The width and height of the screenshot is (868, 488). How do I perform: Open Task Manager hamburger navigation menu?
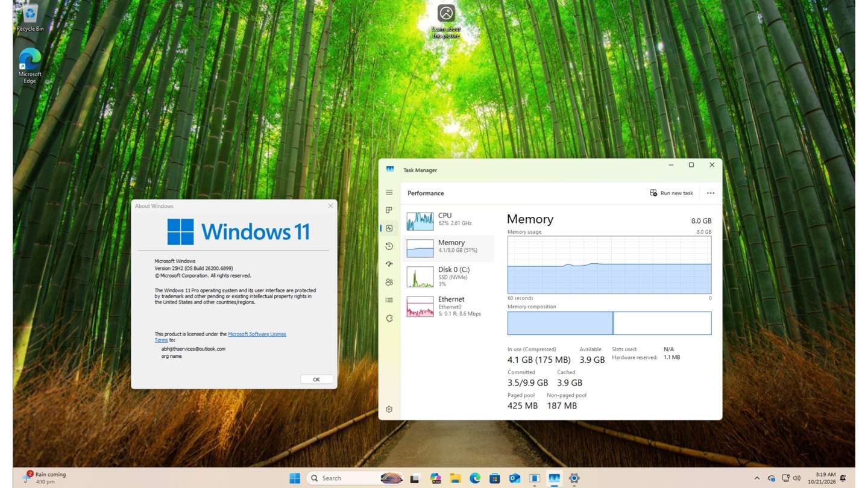(389, 193)
